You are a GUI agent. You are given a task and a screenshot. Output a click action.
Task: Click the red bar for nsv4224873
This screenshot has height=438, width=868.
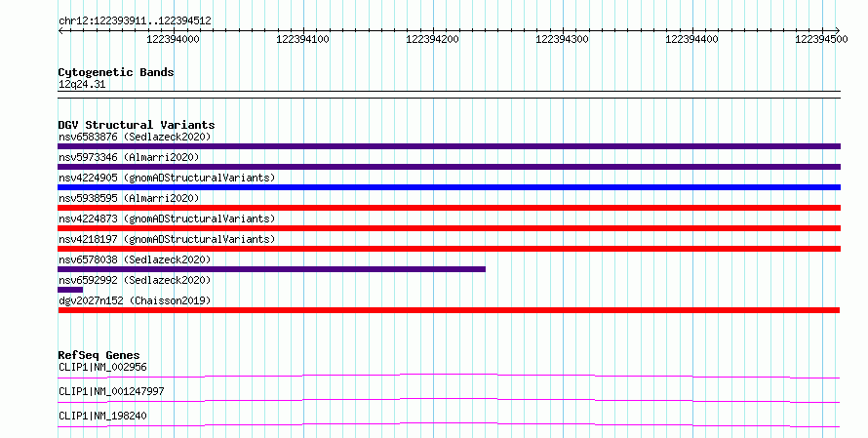click(449, 228)
